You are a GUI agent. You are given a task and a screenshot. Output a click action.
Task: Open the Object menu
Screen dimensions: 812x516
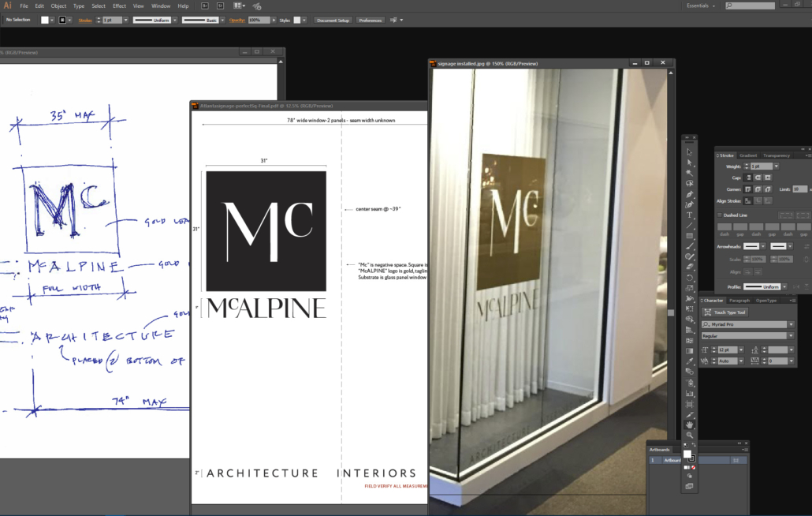coord(58,6)
